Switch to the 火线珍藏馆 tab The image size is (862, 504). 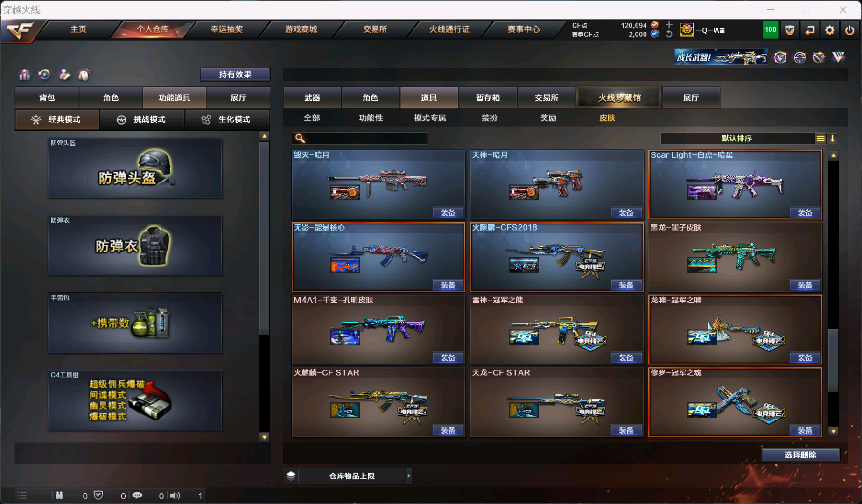pyautogui.click(x=619, y=98)
